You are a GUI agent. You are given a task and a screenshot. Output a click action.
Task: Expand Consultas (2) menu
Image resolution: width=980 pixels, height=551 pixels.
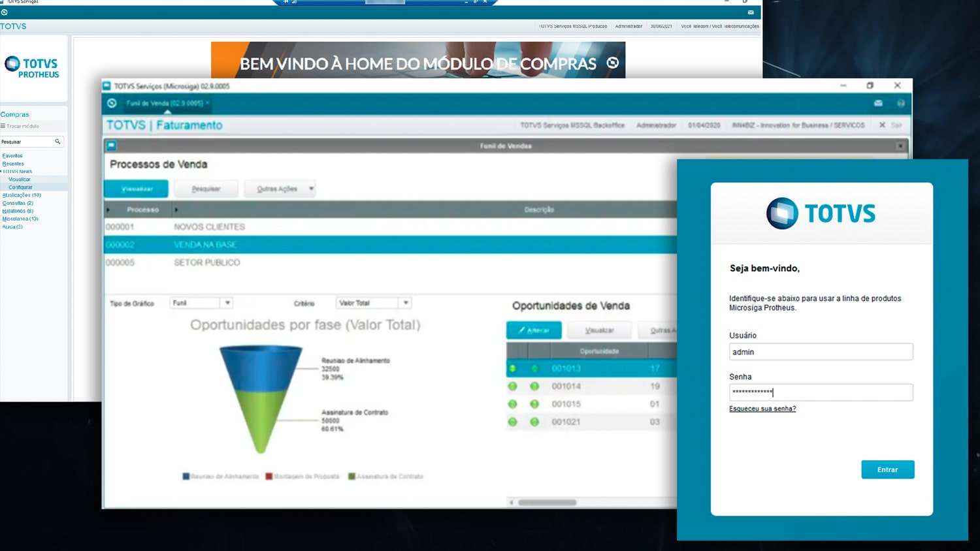18,203
